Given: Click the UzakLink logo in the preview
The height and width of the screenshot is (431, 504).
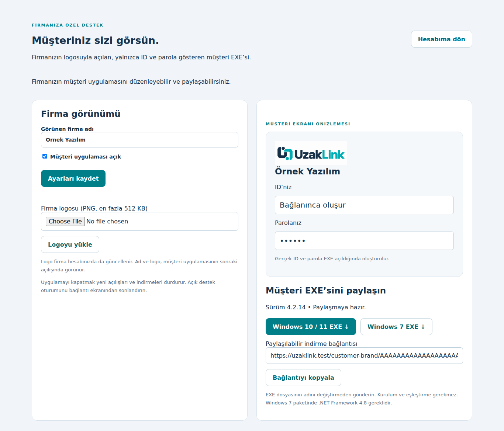Looking at the screenshot, I should click(x=311, y=153).
